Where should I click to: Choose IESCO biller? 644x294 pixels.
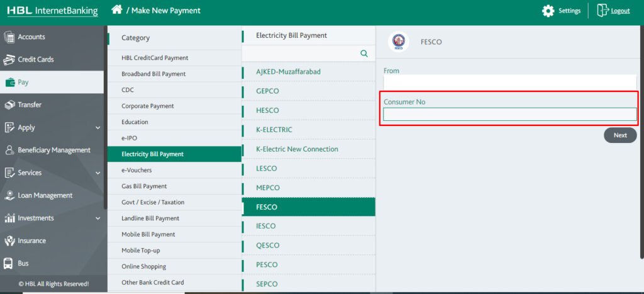point(308,226)
